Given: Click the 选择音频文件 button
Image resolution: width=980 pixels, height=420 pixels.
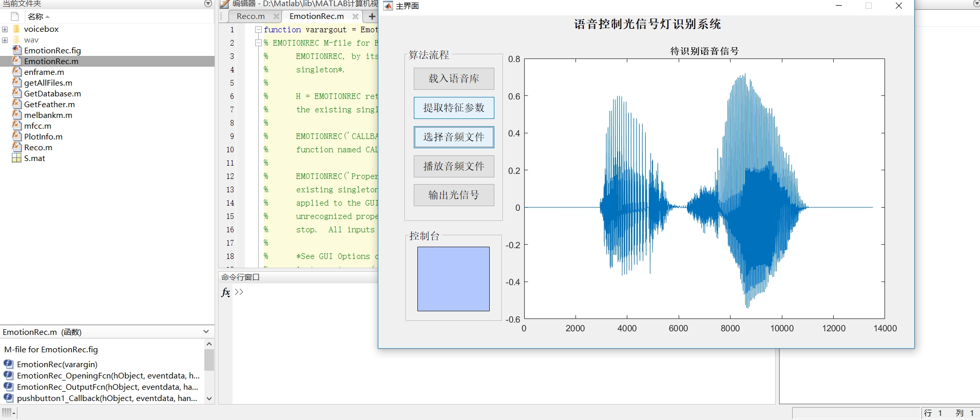Looking at the screenshot, I should point(454,137).
